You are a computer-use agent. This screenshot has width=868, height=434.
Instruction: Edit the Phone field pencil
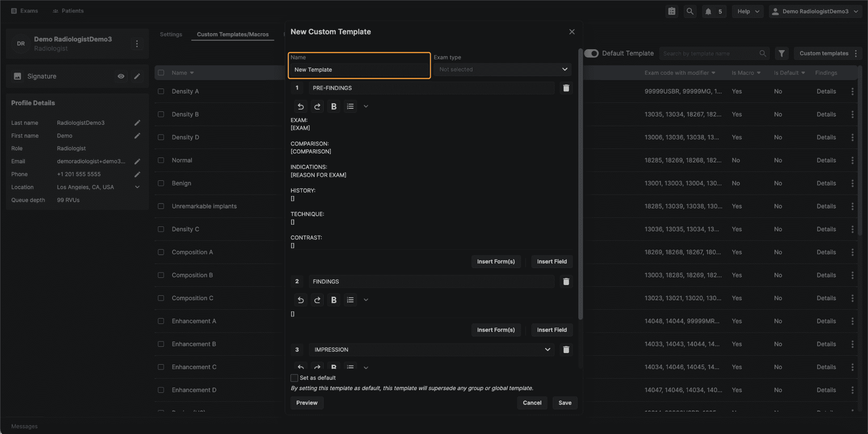click(137, 174)
